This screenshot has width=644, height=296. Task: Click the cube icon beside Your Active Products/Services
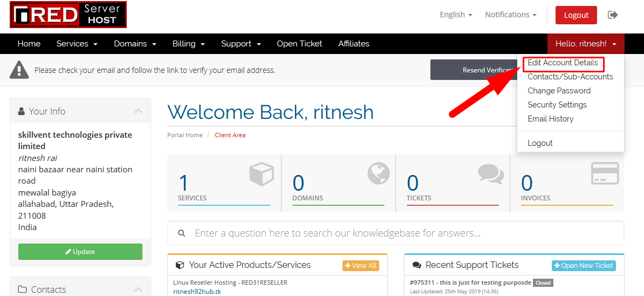pyautogui.click(x=180, y=265)
